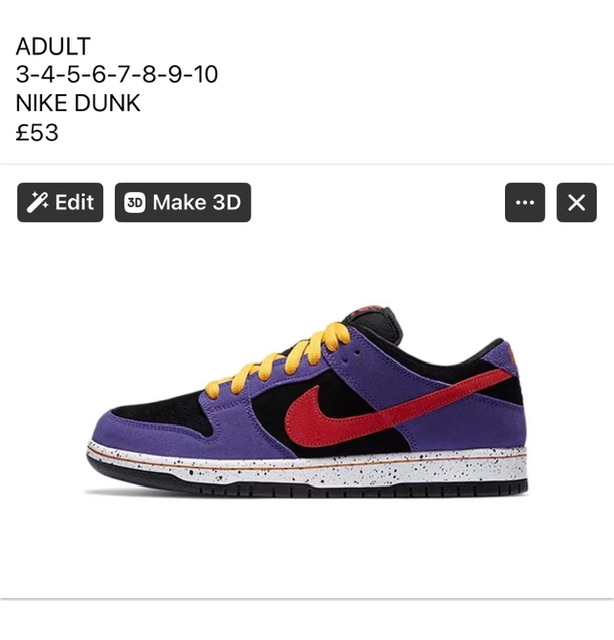Image resolution: width=614 pixels, height=640 pixels.
Task: Click the magic wand icon on Edit
Action: [x=37, y=202]
